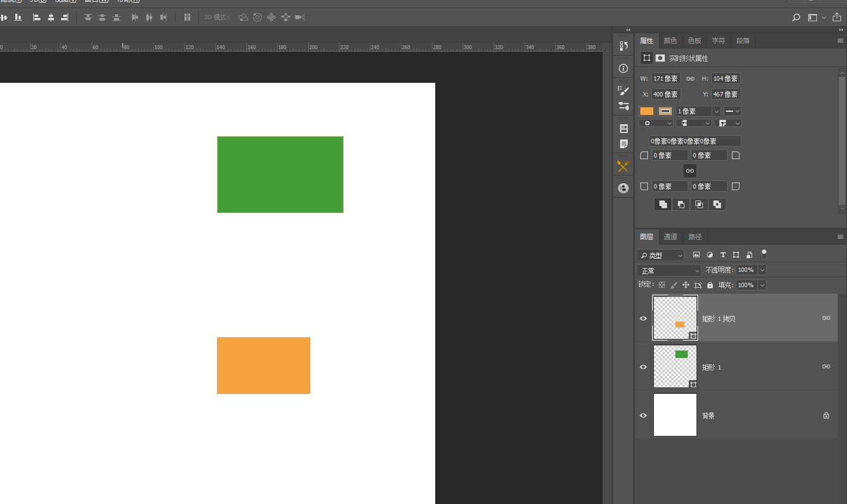Screen dimensions: 847x504
Task: Open the search magnifier icon
Action: (796, 17)
